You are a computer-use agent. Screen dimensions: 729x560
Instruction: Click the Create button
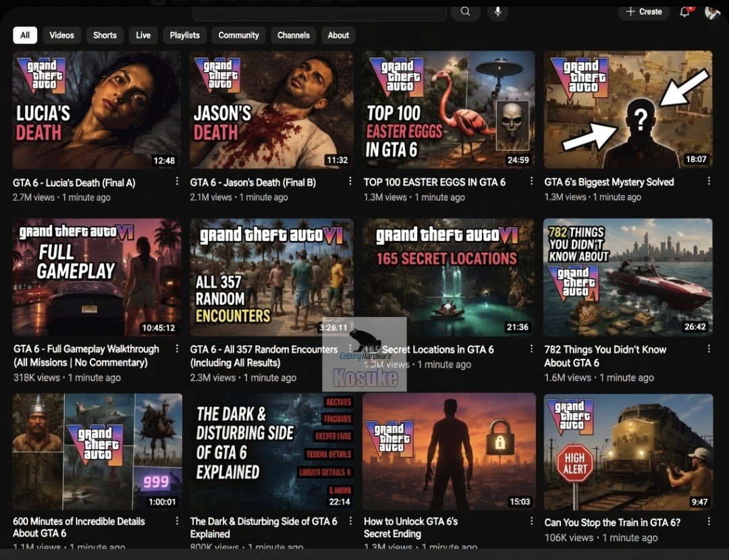pyautogui.click(x=644, y=11)
